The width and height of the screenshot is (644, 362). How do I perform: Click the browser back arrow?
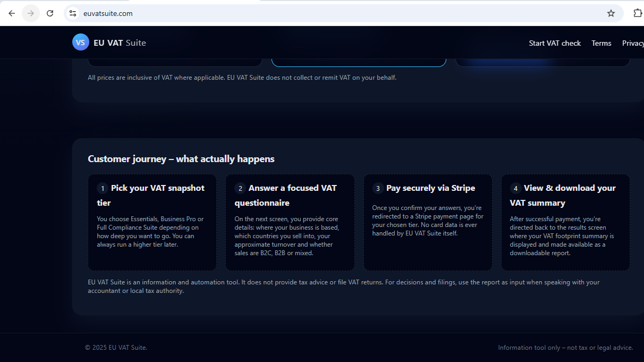pos(12,13)
